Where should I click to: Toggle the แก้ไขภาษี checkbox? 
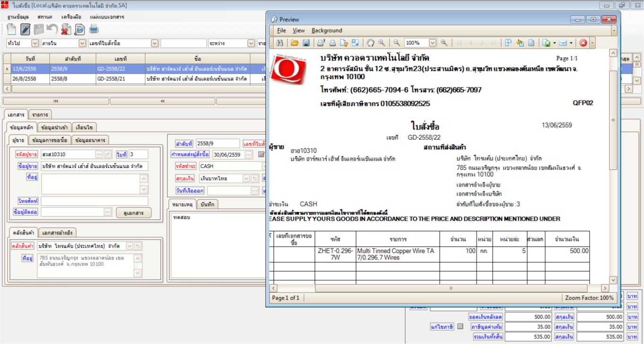click(x=460, y=327)
